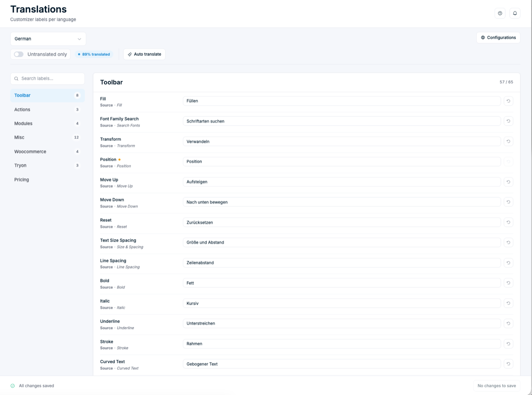Click the Text Size Spacing label
This screenshot has width=532, height=395.
click(x=118, y=240)
